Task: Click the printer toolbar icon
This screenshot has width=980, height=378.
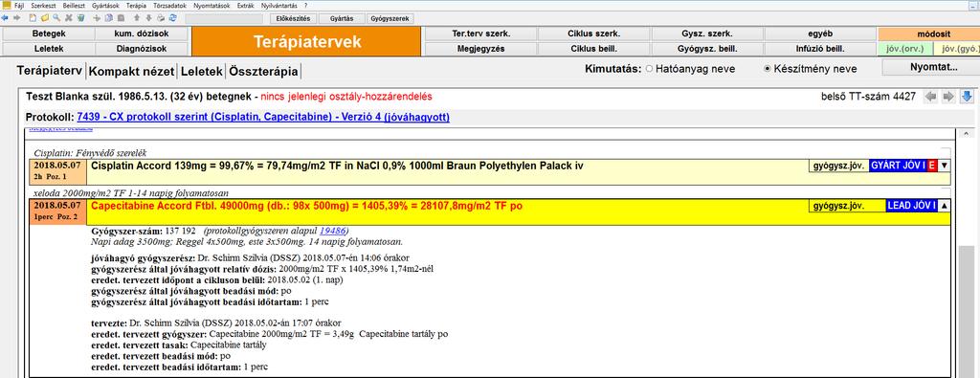Action: [x=161, y=18]
